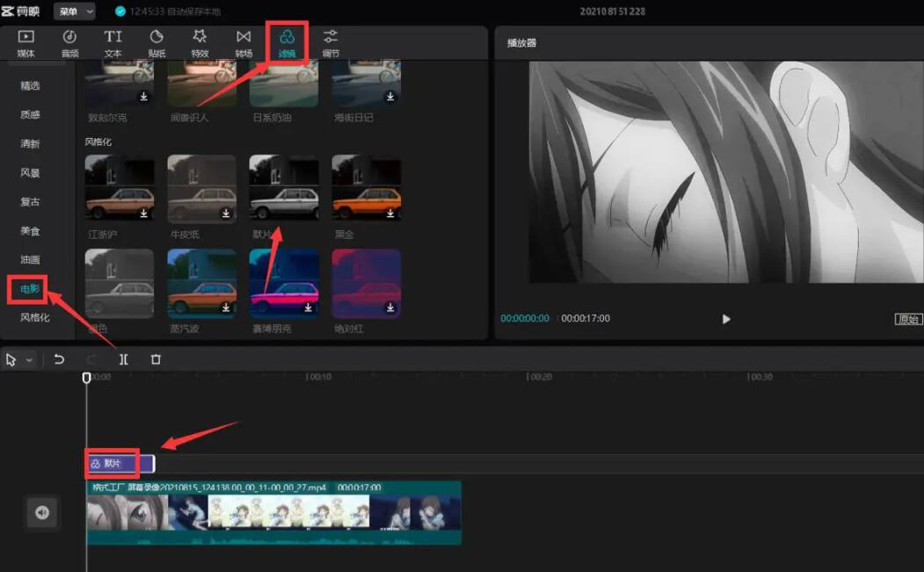Click the auto-save status checkmark icon
Viewport: 924px width, 572px height.
(x=120, y=11)
